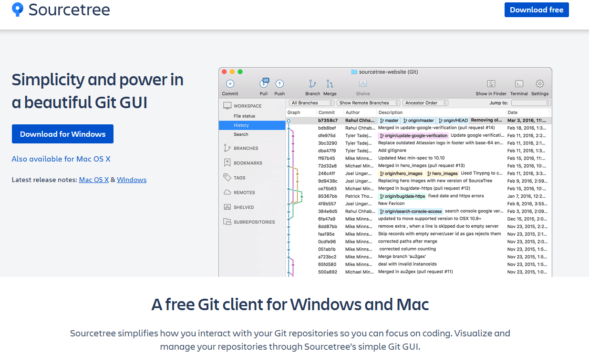Select commit dfe975d update-google-verification
This screenshot has width=589, height=364.
[419, 136]
